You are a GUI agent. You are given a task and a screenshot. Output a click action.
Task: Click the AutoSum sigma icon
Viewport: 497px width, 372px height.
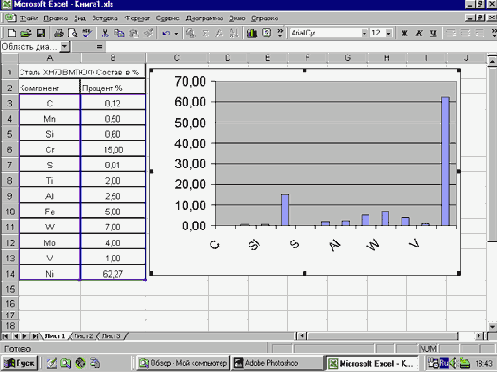tap(206, 33)
